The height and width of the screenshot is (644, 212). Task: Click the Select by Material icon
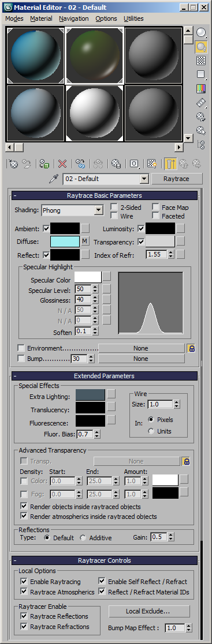point(201,130)
